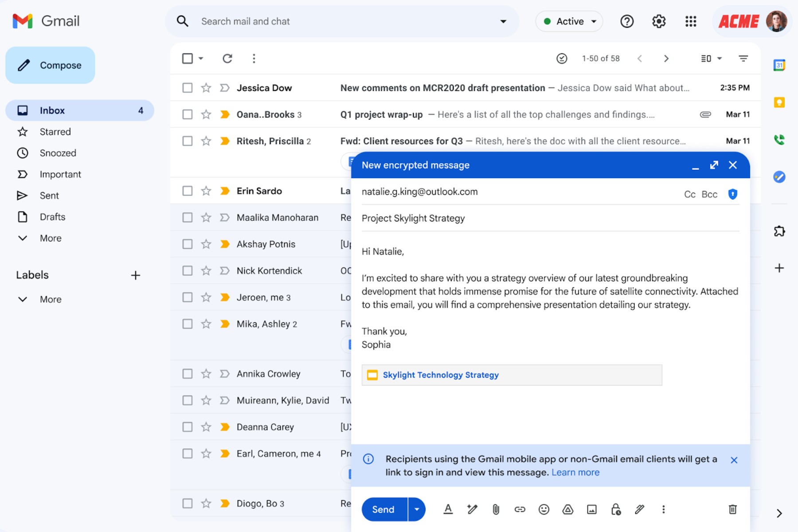Attach a file with the paperclip icon
Viewport: 798px width, 532px height.
coord(496,509)
